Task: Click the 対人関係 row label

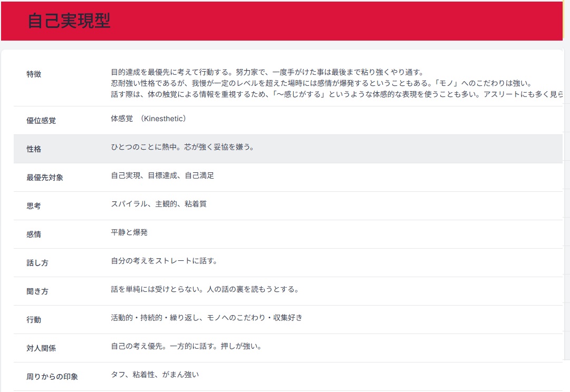Action: (41, 348)
